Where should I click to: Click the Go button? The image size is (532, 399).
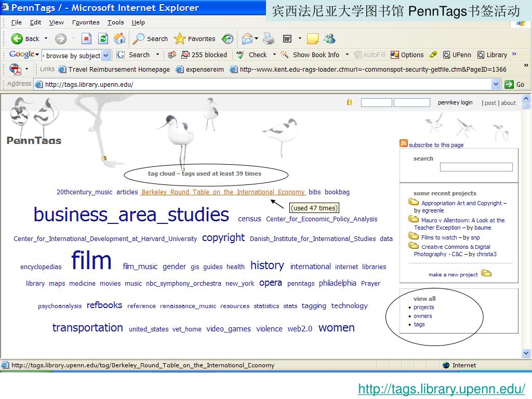[514, 84]
